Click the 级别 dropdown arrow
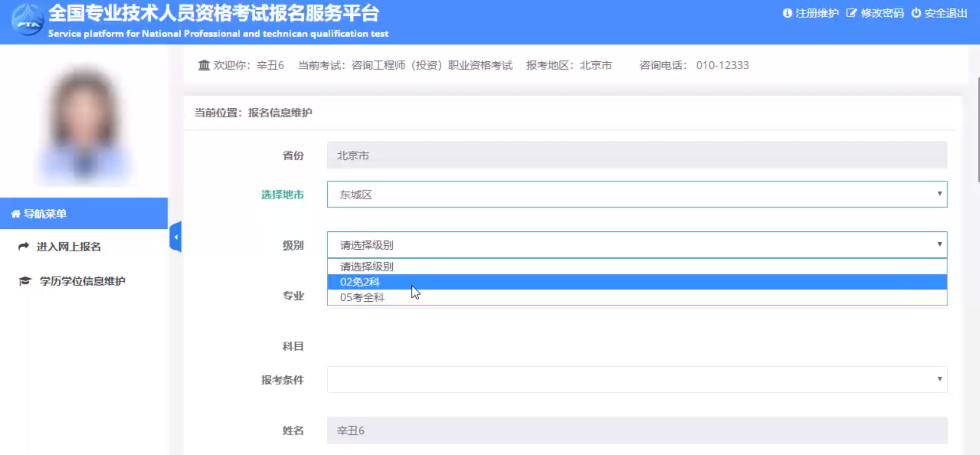 (x=939, y=245)
